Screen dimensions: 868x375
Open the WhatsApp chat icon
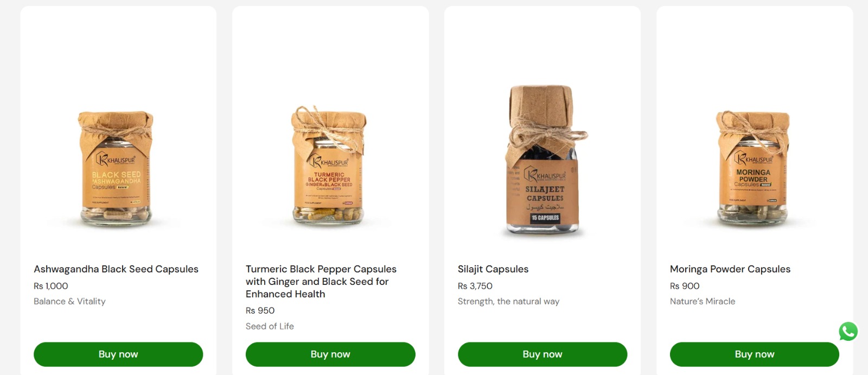click(848, 331)
